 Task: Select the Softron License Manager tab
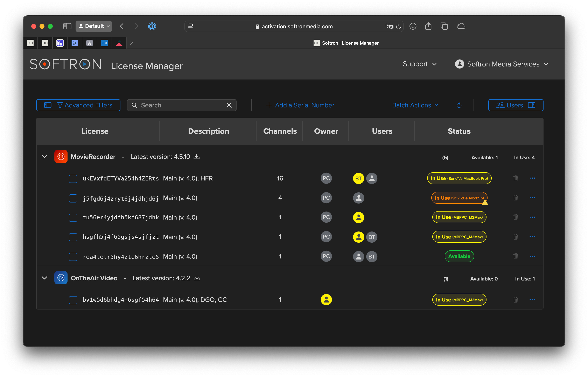[346, 43]
